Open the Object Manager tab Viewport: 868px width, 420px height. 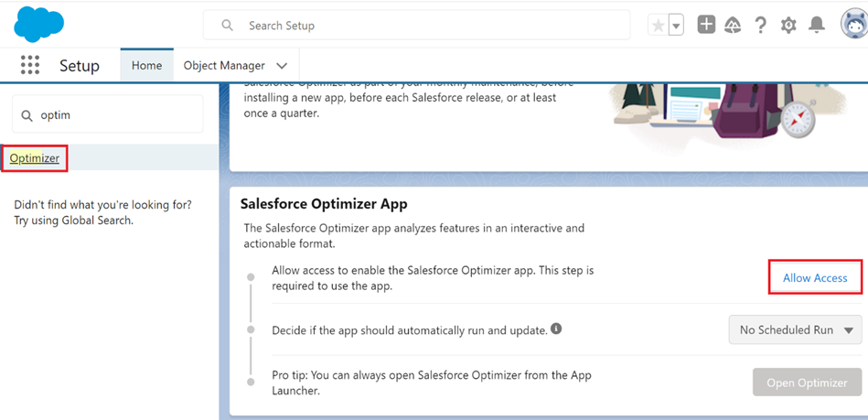coord(224,65)
